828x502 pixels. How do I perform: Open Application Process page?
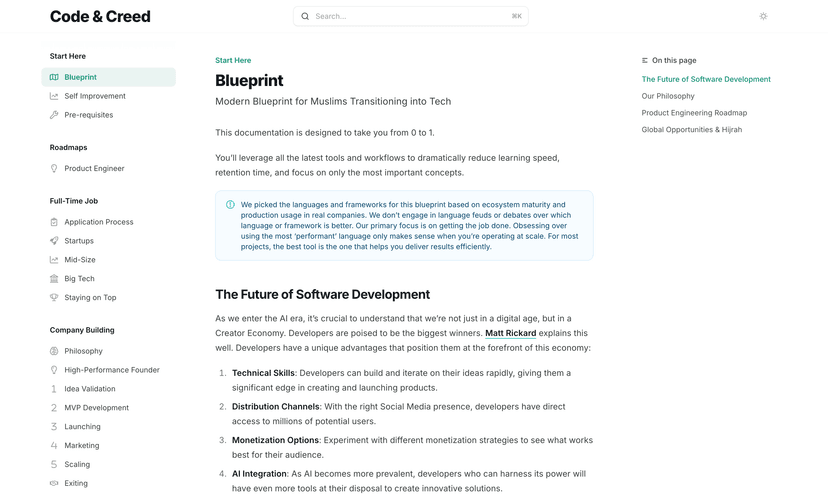tap(109, 222)
